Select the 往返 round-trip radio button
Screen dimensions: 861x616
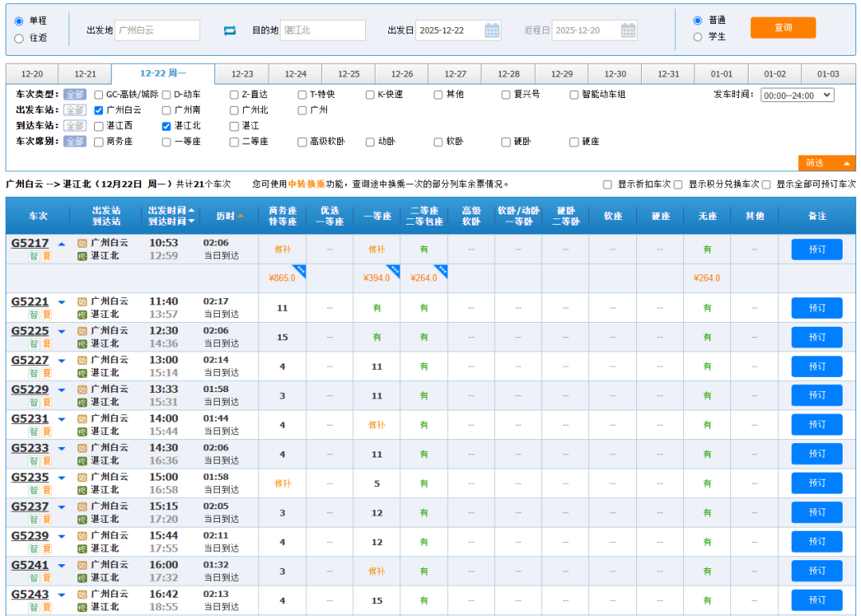pos(19,37)
